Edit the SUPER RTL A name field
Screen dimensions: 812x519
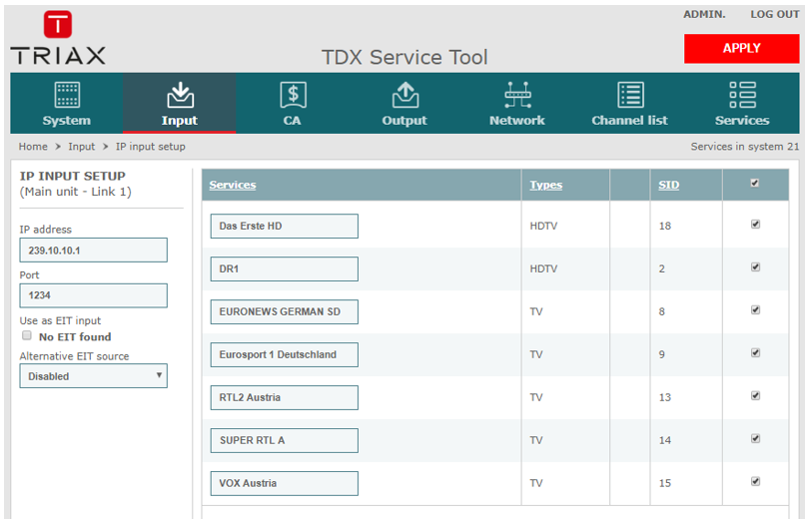point(285,441)
